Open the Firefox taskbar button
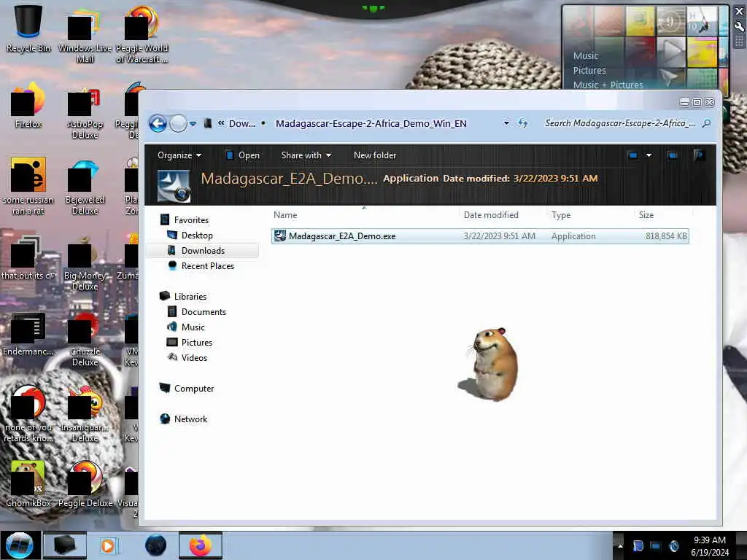 (x=201, y=545)
